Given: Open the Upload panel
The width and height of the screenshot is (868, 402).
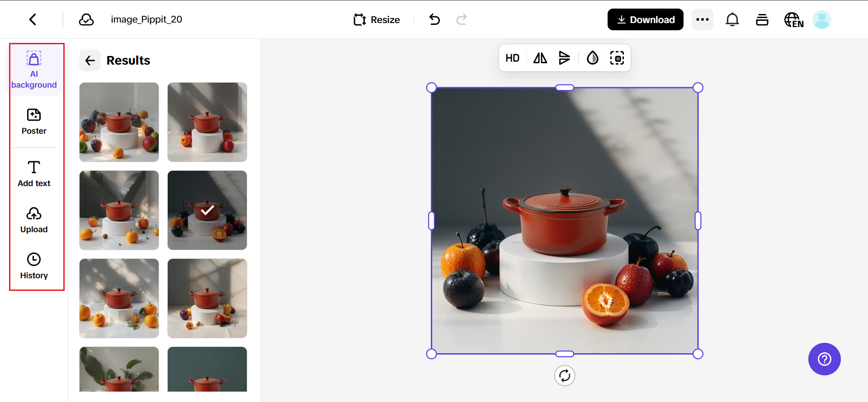Looking at the screenshot, I should point(34,220).
